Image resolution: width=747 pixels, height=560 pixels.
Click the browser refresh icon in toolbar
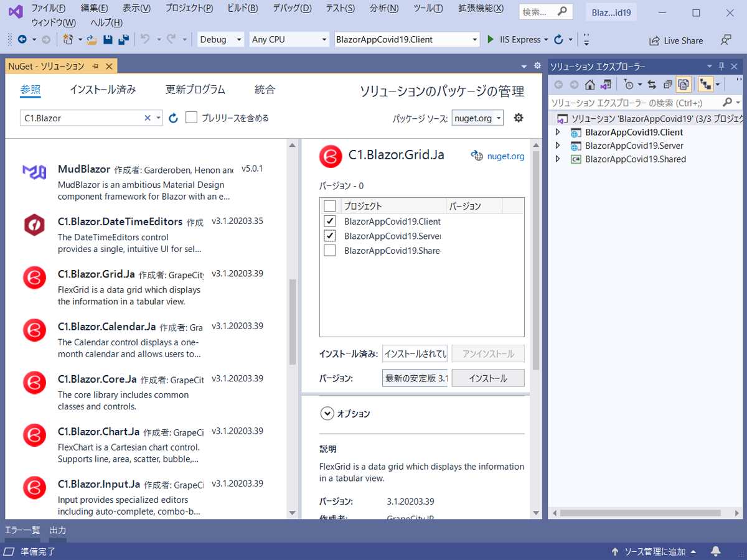coord(558,39)
